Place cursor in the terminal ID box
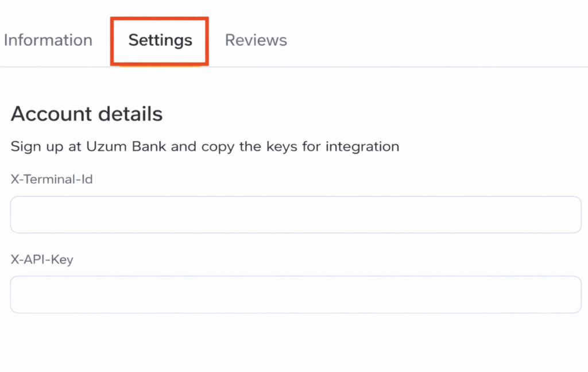The height and width of the screenshot is (372, 588). (x=296, y=215)
